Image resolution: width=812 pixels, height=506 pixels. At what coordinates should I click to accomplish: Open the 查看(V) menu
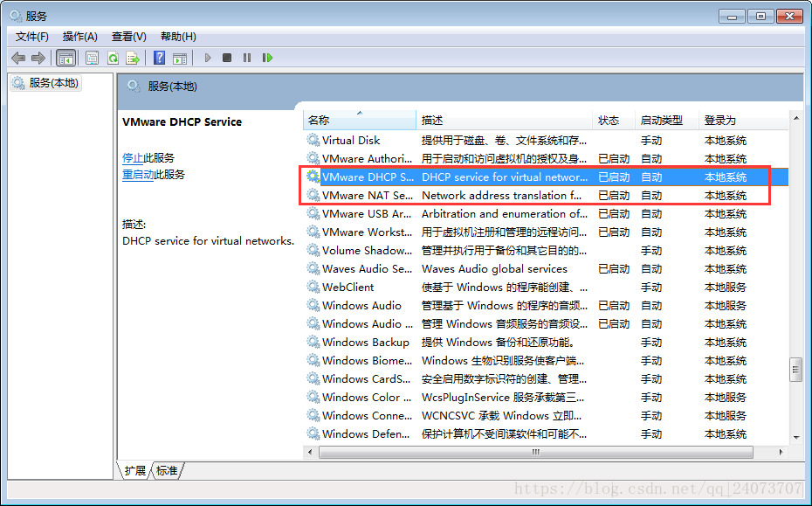pyautogui.click(x=129, y=37)
